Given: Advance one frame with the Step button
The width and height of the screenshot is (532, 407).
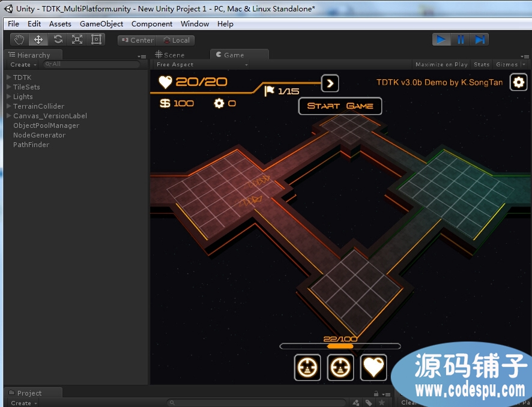Looking at the screenshot, I should coord(479,40).
